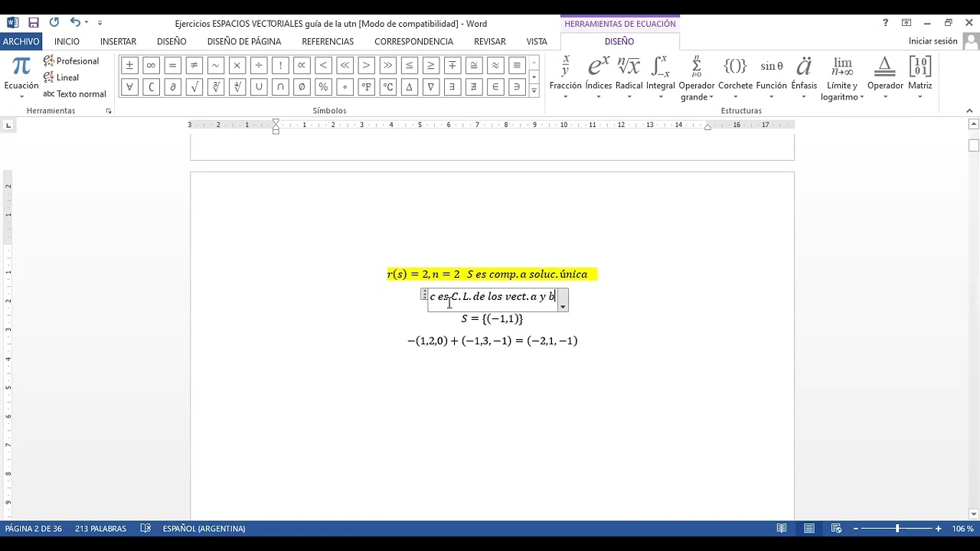Expand the symbols gallery with More arrow
Image resolution: width=980 pixels, height=551 pixels.
[x=534, y=90]
